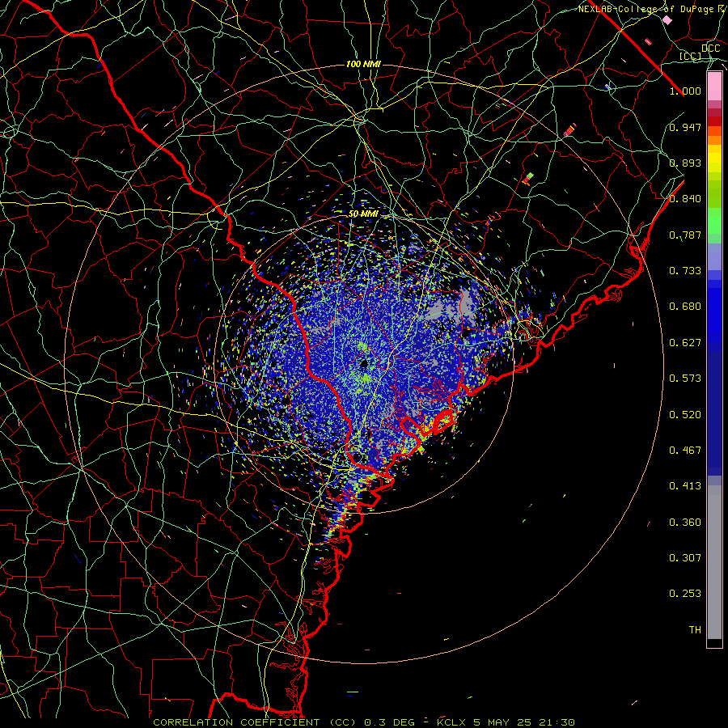
Task: Click the "1.000" legend value
Action: point(685,91)
